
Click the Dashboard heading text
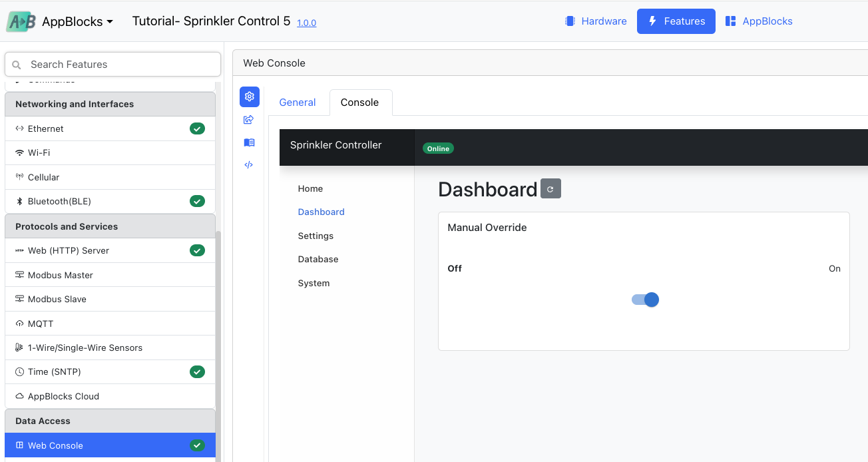[487, 190]
